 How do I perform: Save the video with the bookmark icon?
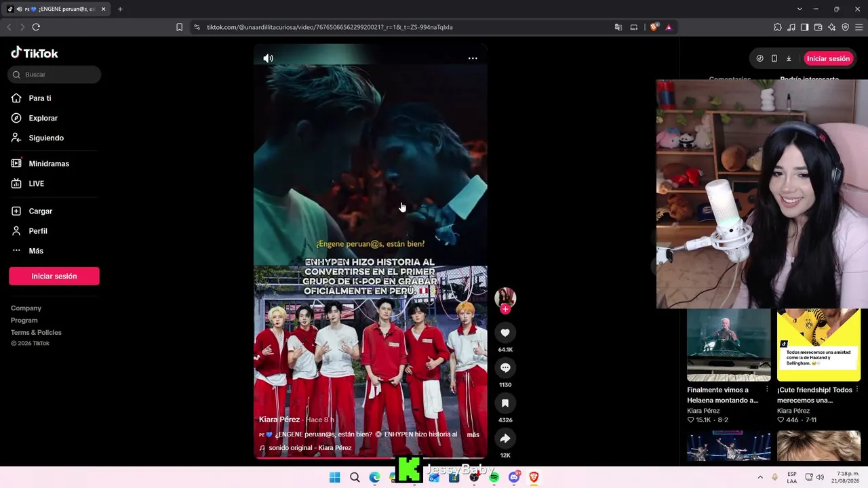pos(505,403)
